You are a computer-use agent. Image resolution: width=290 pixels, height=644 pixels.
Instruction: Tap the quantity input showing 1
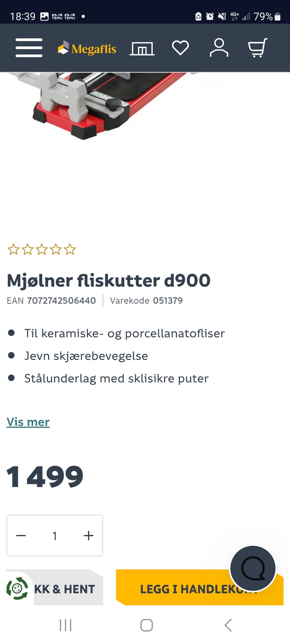55,536
